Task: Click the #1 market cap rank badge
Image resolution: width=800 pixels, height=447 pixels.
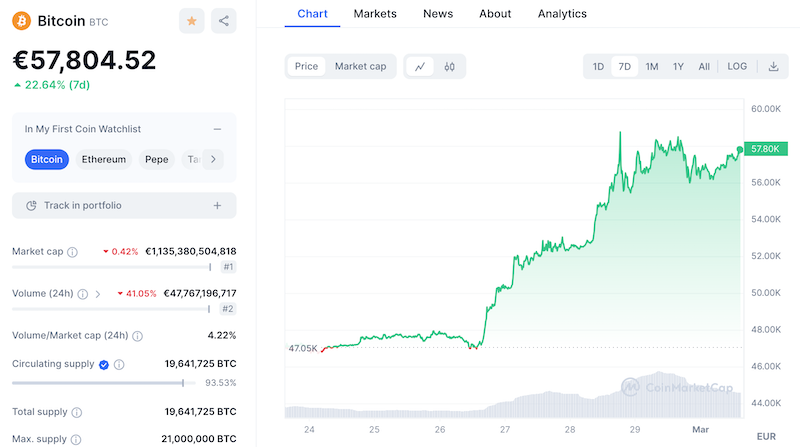Action: pos(228,267)
